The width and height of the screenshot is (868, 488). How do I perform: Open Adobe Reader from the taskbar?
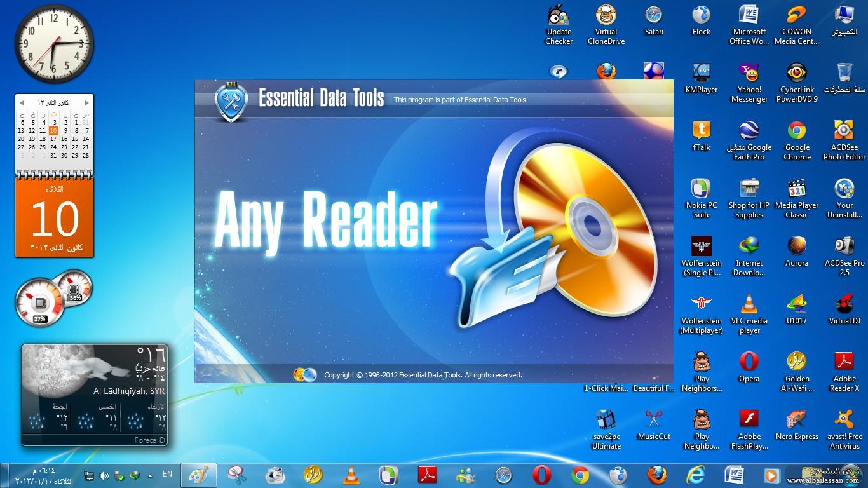coord(427,475)
